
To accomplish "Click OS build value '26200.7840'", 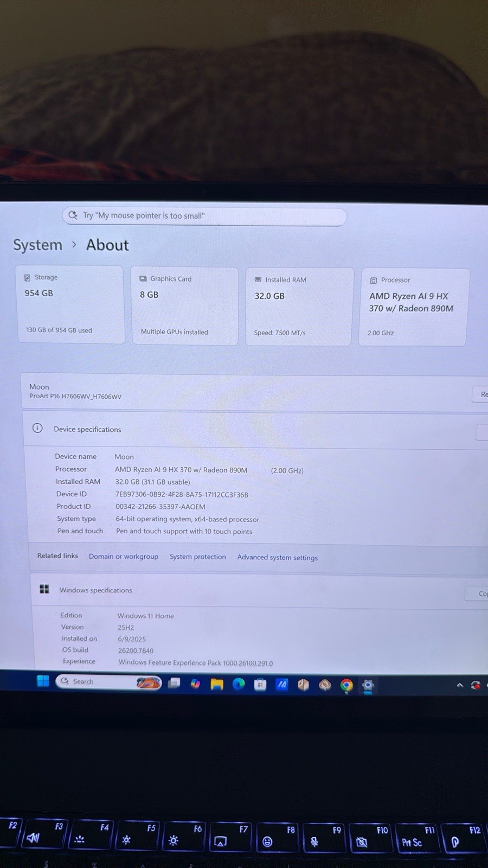I will (136, 650).
